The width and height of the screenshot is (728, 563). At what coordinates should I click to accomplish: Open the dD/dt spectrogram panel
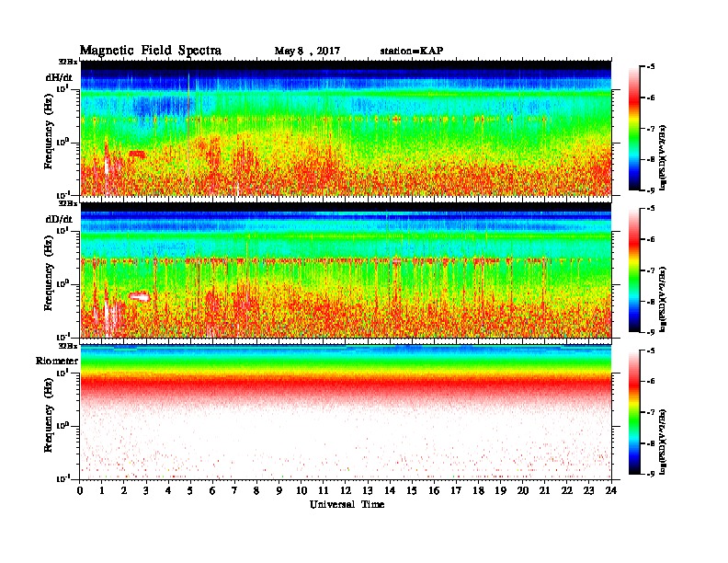point(346,270)
